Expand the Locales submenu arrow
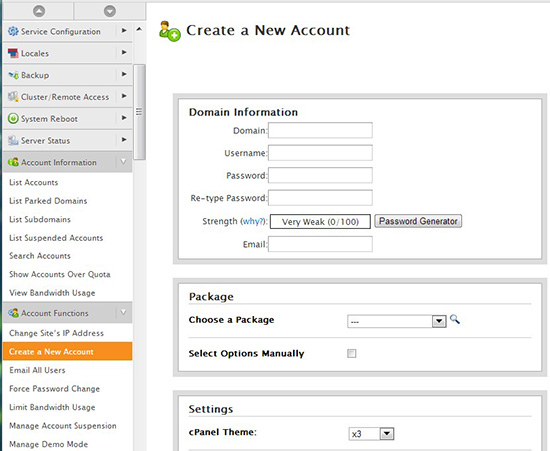 pos(124,52)
